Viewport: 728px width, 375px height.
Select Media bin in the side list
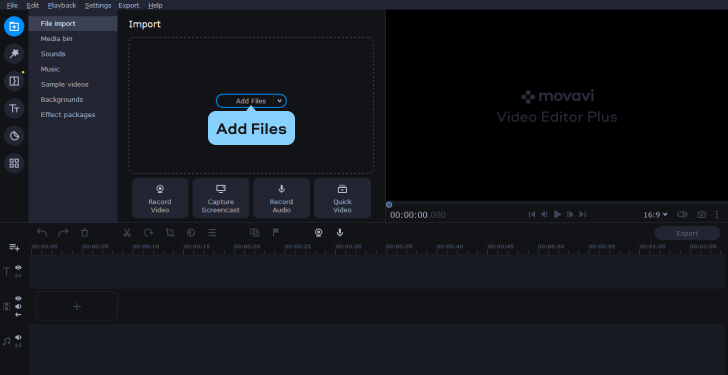click(x=73, y=39)
